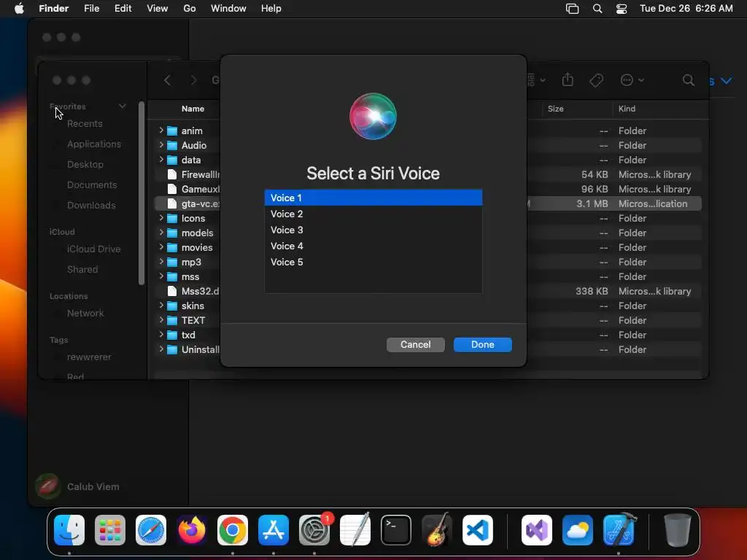The height and width of the screenshot is (560, 747).
Task: Select Voice 3 in the list
Action: click(x=373, y=230)
